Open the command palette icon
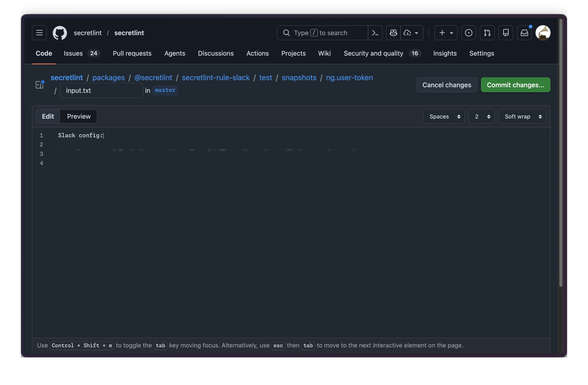The height and width of the screenshot is (385, 588). pos(375,33)
